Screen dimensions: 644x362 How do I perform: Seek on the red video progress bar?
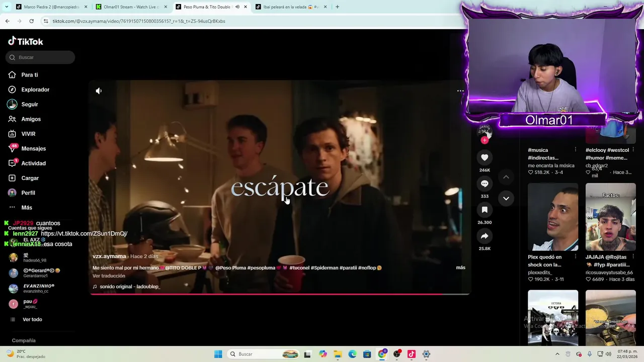tap(280, 294)
